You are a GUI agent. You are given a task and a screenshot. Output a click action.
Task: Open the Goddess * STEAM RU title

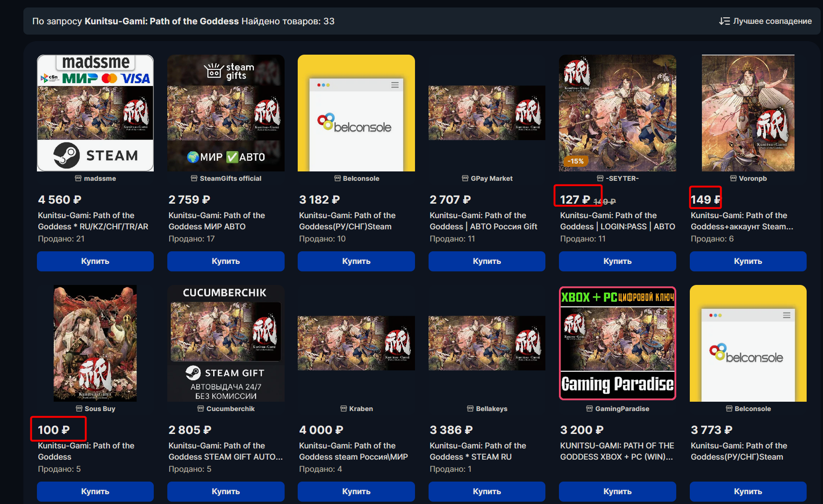478,451
